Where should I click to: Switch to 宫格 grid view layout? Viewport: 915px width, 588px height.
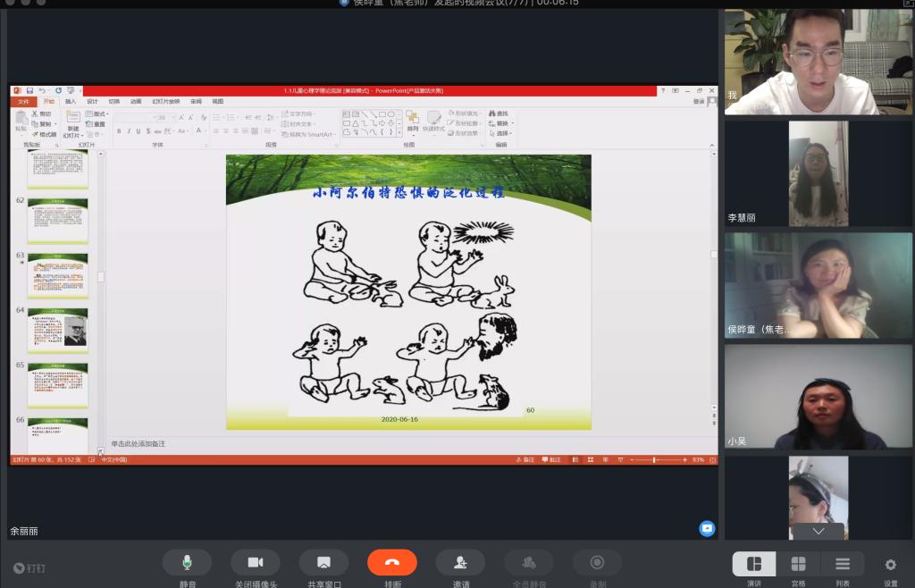tap(798, 564)
